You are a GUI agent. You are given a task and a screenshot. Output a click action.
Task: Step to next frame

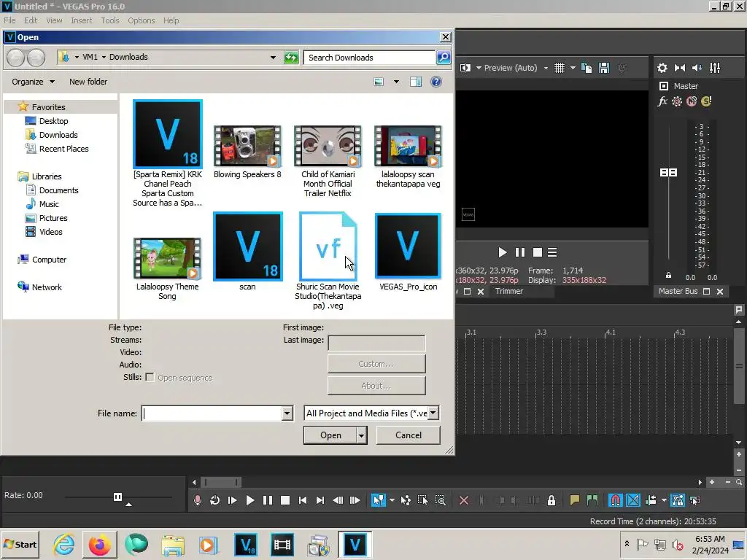355,500
